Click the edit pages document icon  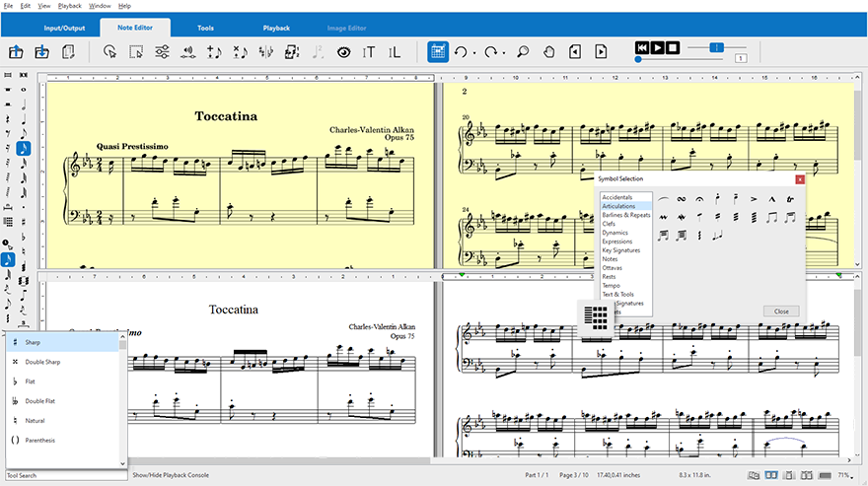pyautogui.click(x=68, y=52)
